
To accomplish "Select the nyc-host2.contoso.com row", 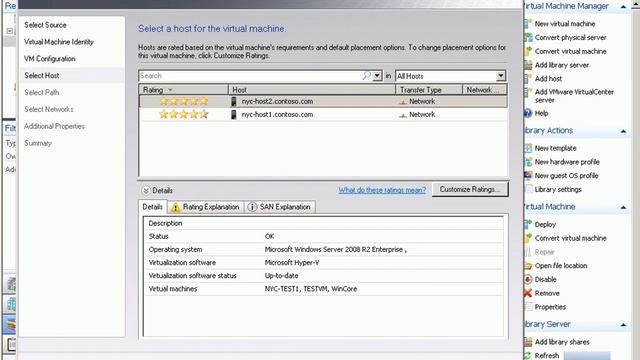I will [x=323, y=101].
